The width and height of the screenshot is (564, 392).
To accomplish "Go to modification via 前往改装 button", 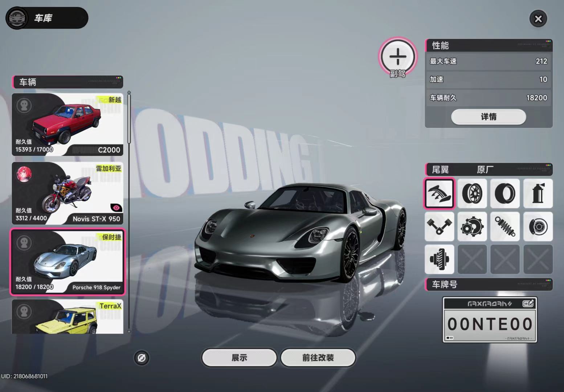I will (x=318, y=358).
